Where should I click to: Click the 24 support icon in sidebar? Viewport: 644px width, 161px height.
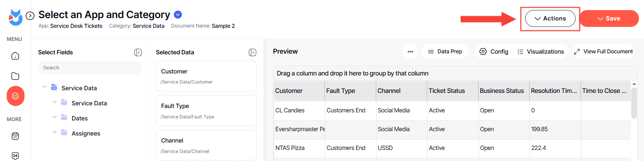point(15,156)
